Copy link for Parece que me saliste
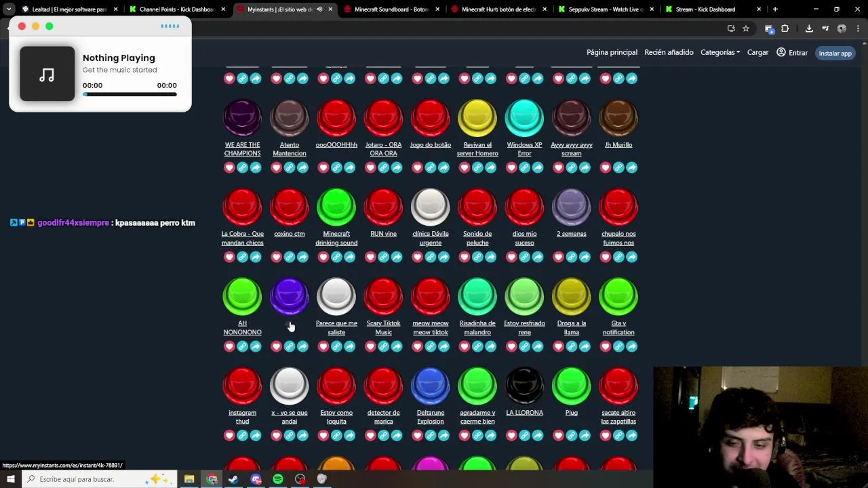 [336, 346]
